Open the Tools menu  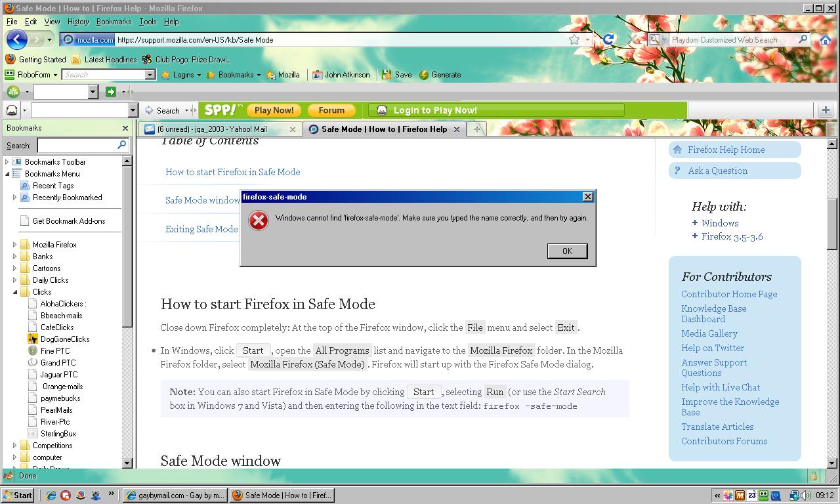click(x=148, y=22)
